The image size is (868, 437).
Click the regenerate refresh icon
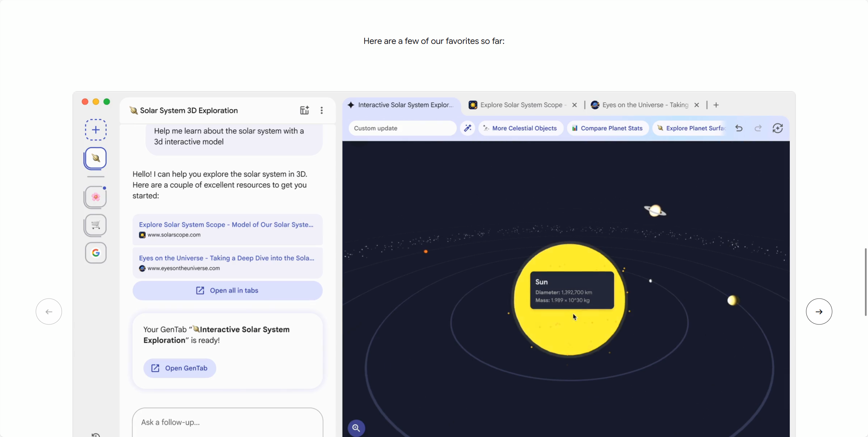pyautogui.click(x=778, y=128)
